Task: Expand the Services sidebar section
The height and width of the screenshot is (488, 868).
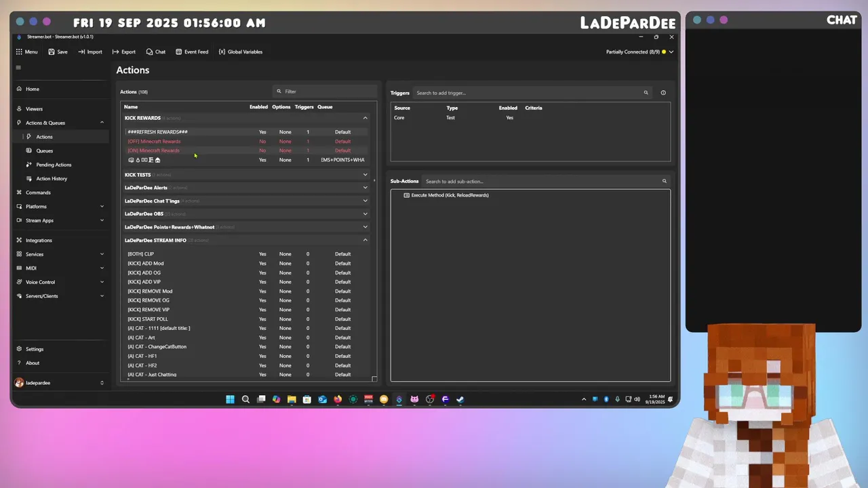Action: click(102, 254)
